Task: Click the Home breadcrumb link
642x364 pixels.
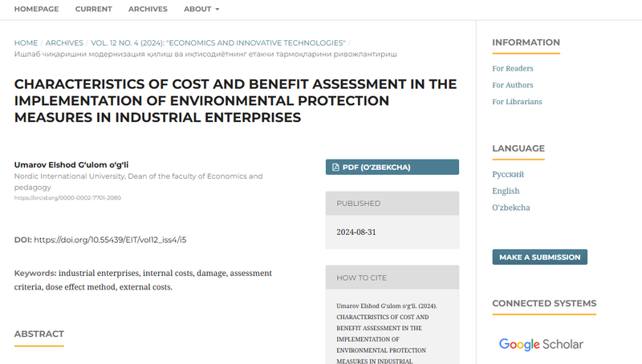Action: point(26,42)
